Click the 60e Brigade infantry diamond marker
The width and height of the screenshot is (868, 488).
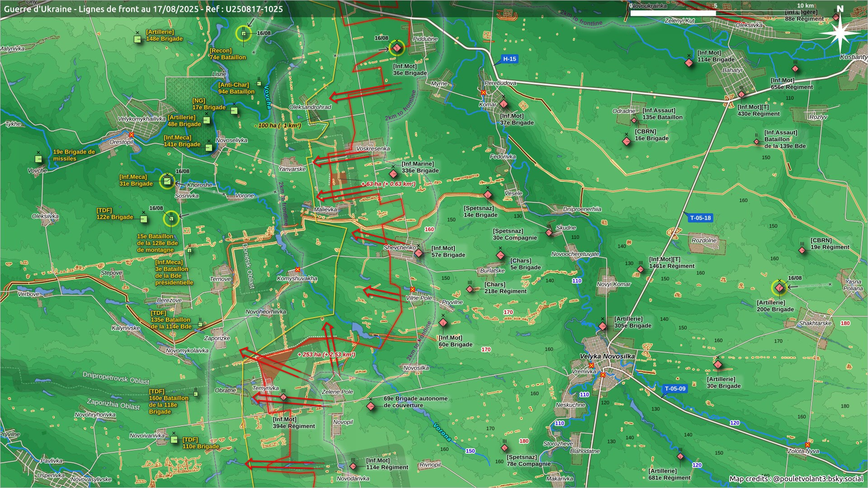click(443, 323)
